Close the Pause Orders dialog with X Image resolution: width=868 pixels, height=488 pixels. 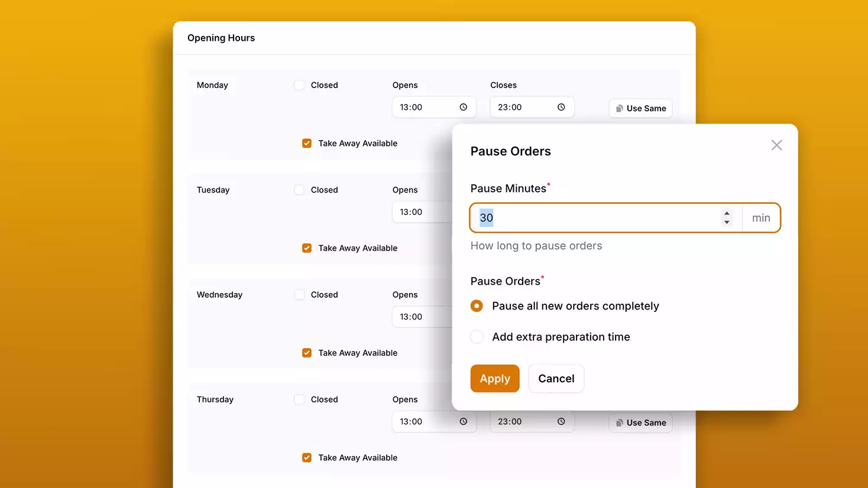pos(776,145)
